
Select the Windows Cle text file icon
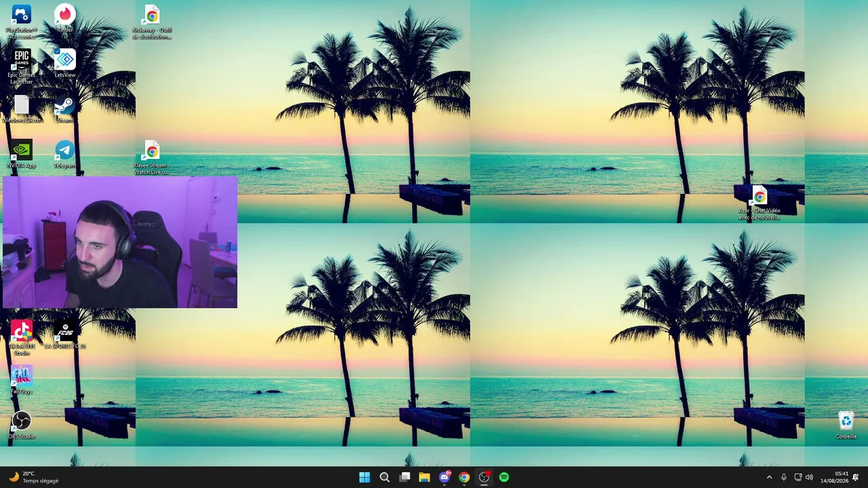click(x=21, y=109)
